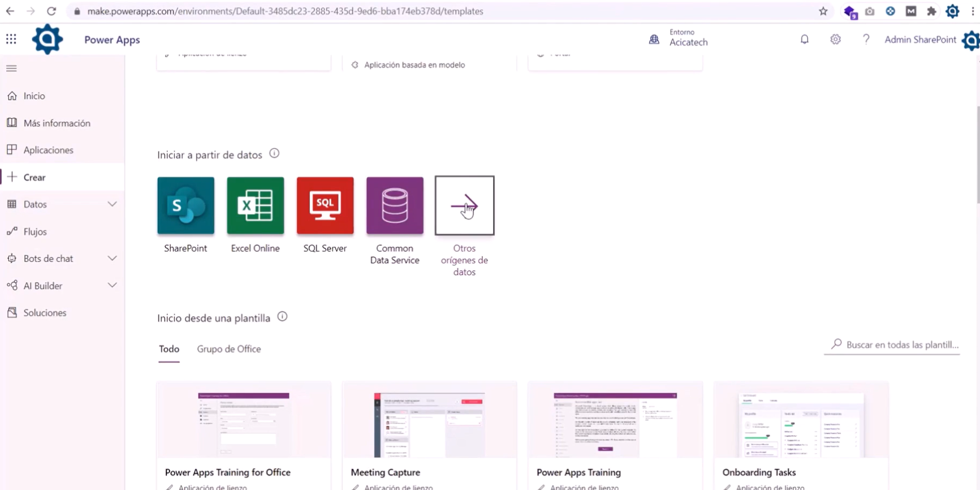Viewport: 980px width, 490px height.
Task: Expand the AI Builder section
Action: pos(113,285)
